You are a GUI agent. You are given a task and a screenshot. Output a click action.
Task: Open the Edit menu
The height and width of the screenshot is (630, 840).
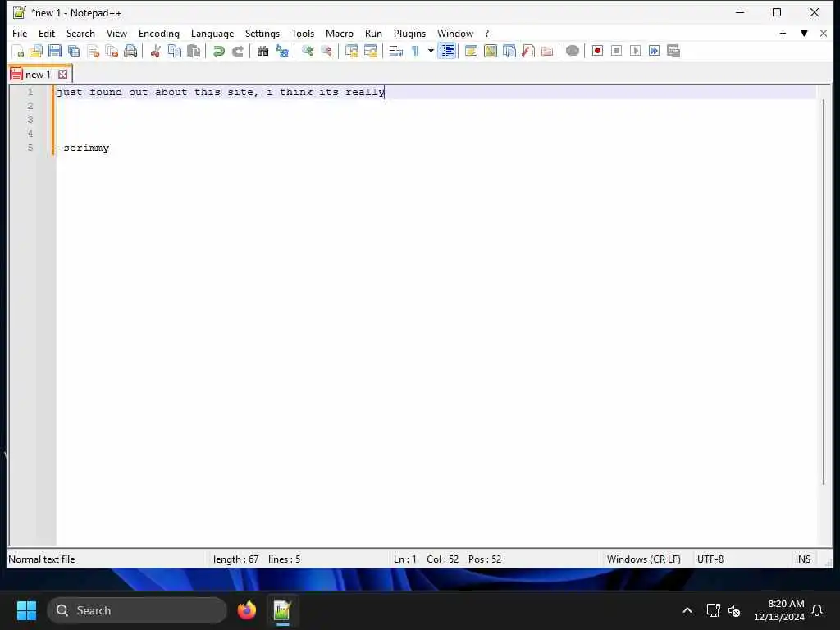(47, 33)
